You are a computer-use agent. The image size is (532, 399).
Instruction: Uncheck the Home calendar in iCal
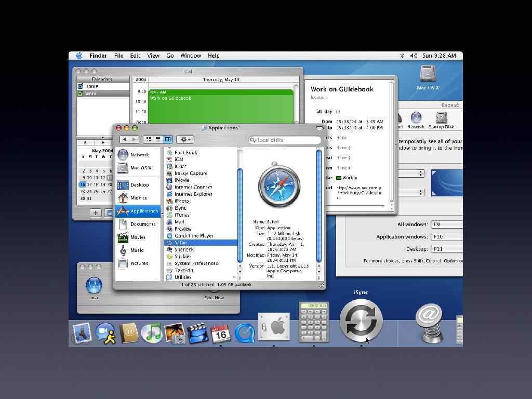(x=81, y=86)
